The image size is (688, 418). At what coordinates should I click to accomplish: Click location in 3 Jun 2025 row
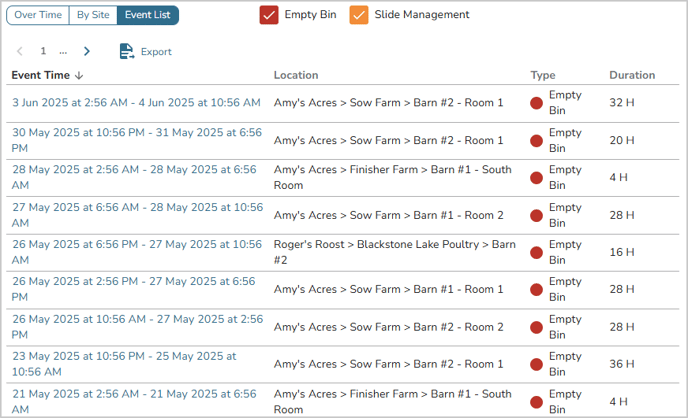point(388,103)
